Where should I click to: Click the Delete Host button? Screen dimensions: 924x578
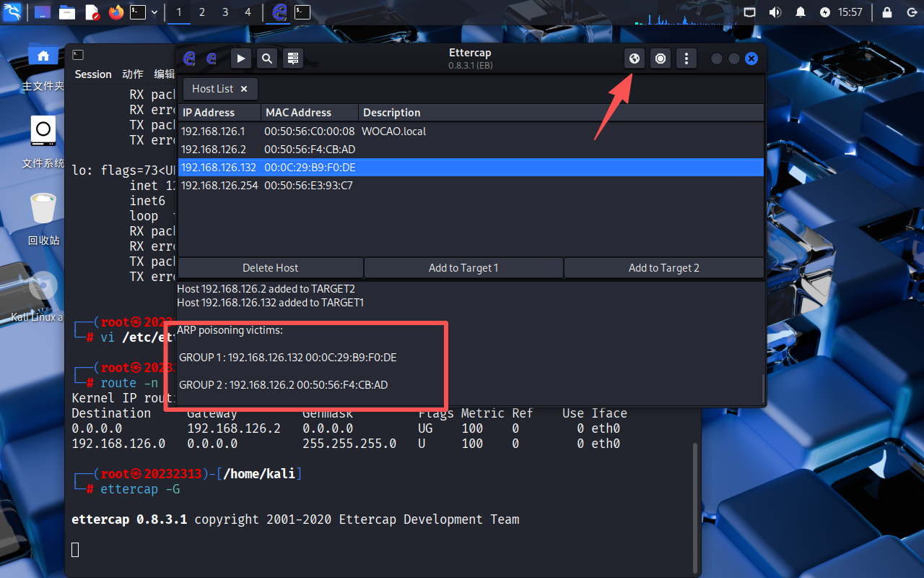(270, 268)
